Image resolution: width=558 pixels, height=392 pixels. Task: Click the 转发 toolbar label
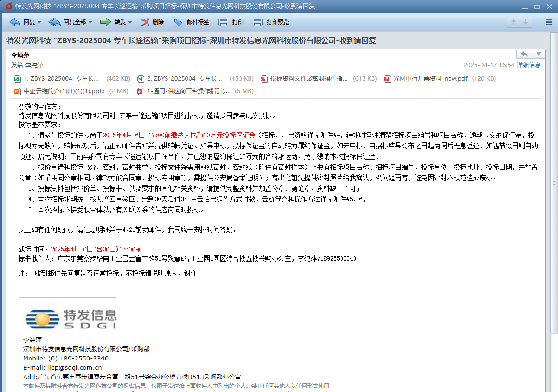point(120,22)
